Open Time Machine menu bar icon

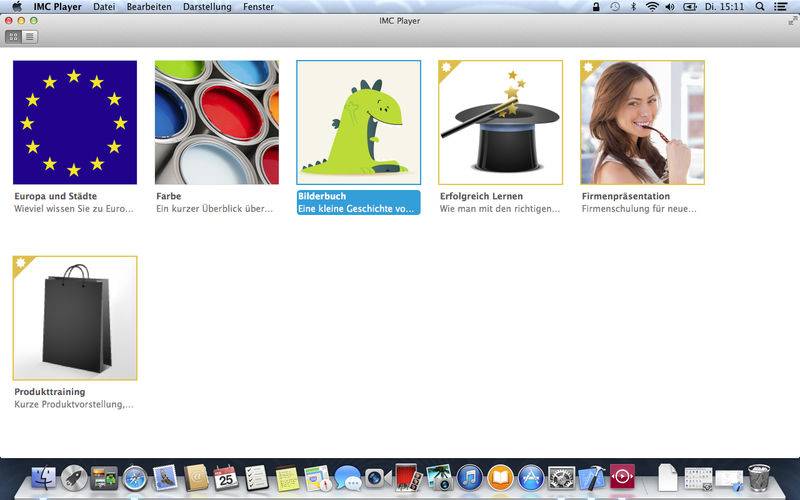pos(615,7)
